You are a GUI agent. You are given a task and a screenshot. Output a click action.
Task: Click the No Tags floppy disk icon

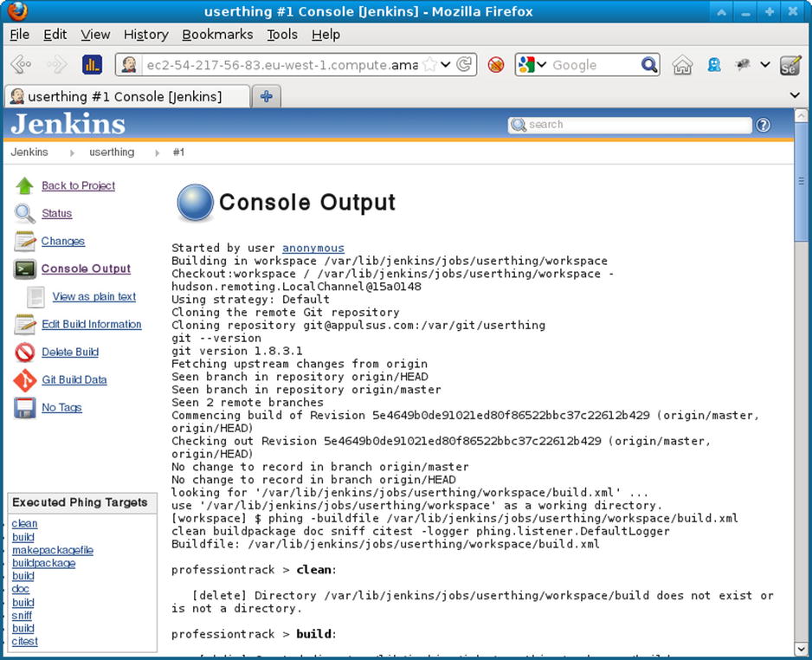pyautogui.click(x=24, y=408)
